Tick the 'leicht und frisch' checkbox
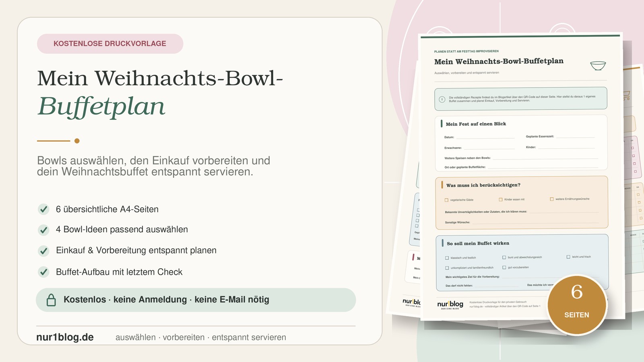 pyautogui.click(x=568, y=257)
